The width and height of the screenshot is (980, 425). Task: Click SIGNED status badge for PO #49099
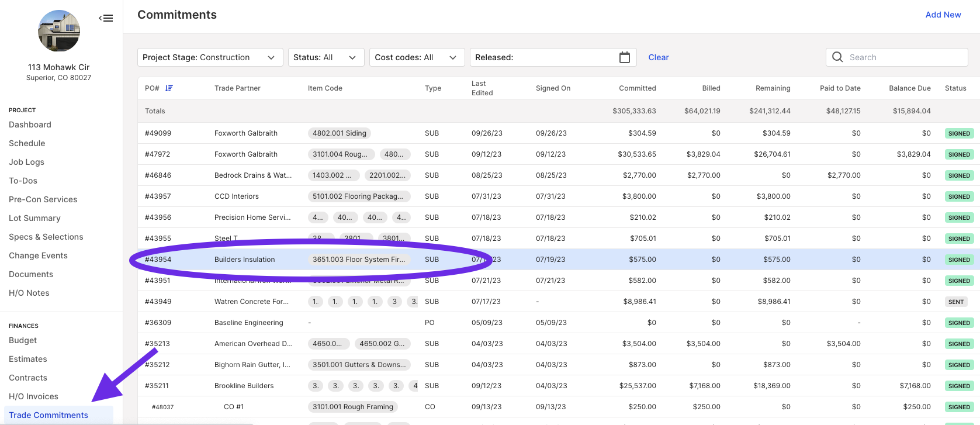(959, 133)
